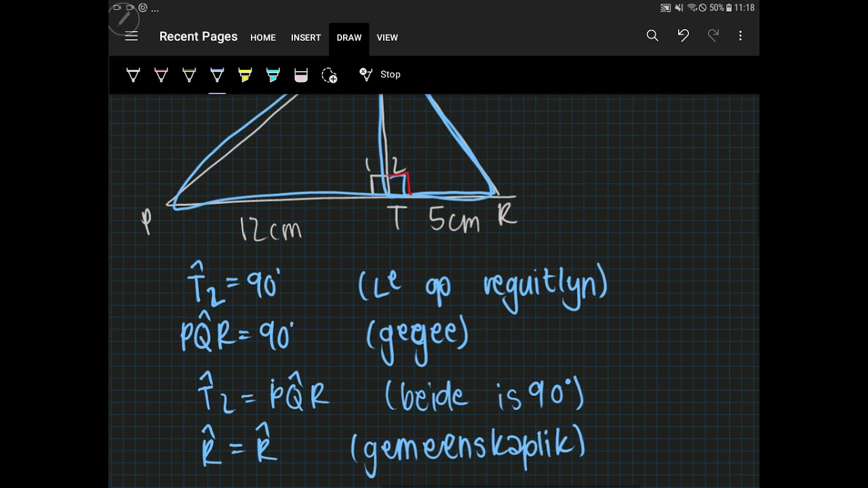Select the white pen
Viewport: 868px width, 488px height.
tap(134, 75)
